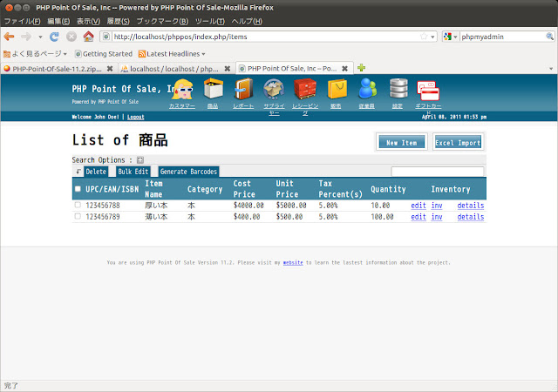This screenshot has width=558, height=392.
Task: Expand the most visited pages bookmark menu
Action: [x=35, y=54]
